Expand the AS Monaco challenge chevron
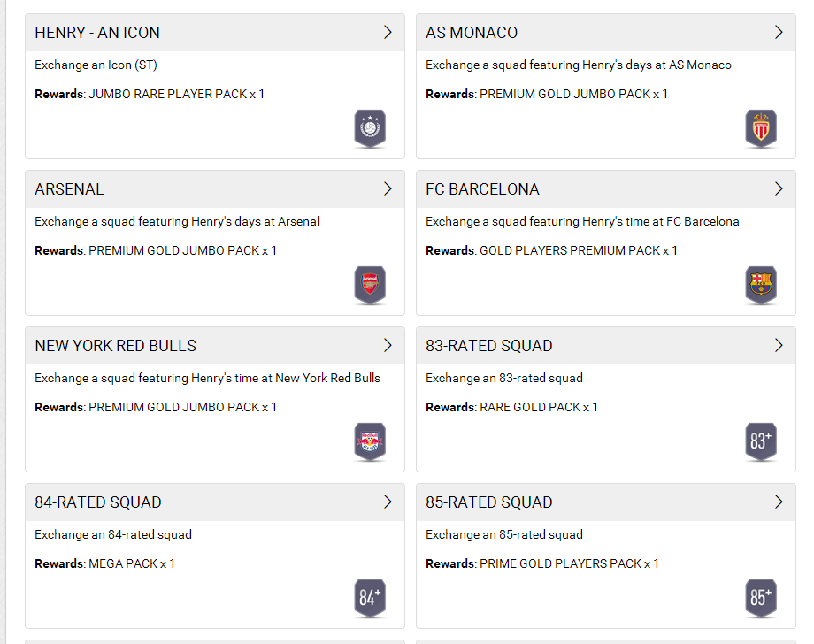The height and width of the screenshot is (644, 814). point(779,33)
